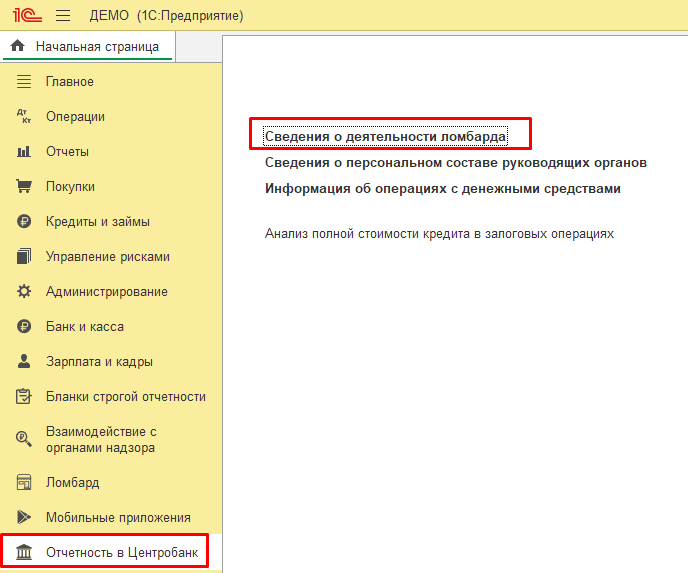688x573 pixels.
Task: Click the Мобильные приложения play icon
Action: pyautogui.click(x=25, y=517)
